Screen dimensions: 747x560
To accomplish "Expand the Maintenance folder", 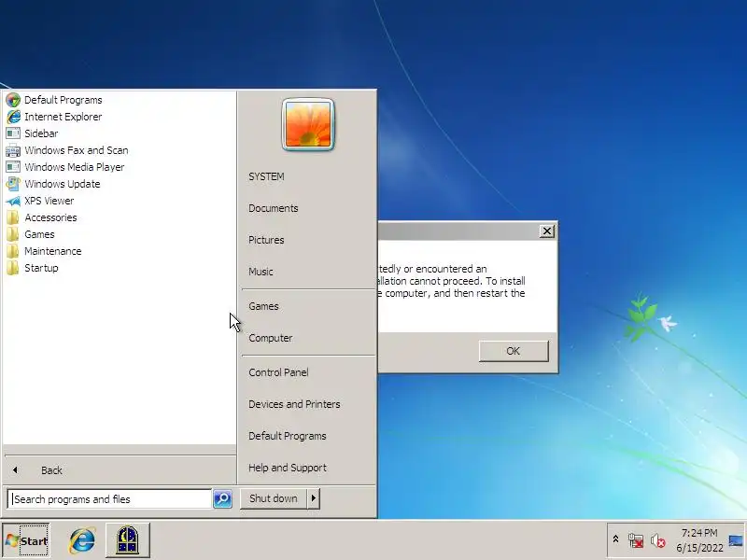I will [x=53, y=251].
